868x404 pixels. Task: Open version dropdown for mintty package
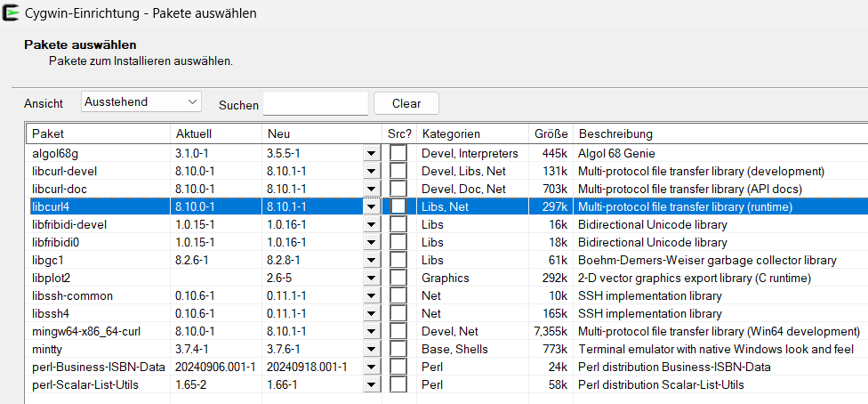coord(371,349)
